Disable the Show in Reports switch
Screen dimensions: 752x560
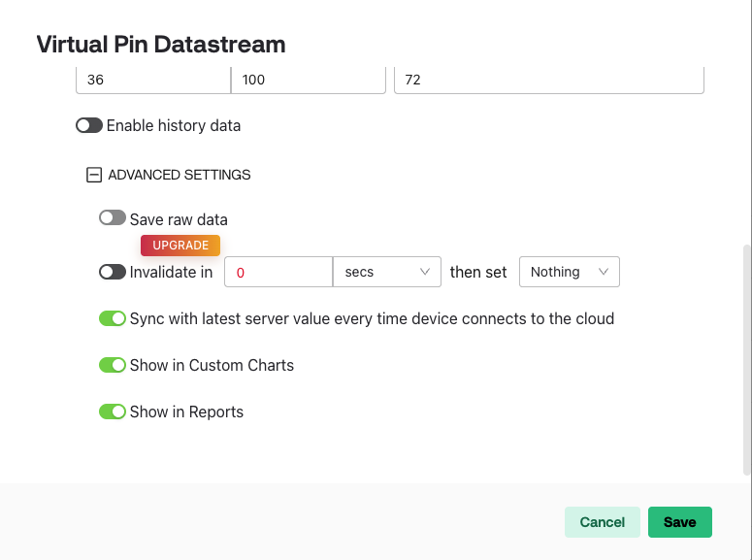pos(113,412)
